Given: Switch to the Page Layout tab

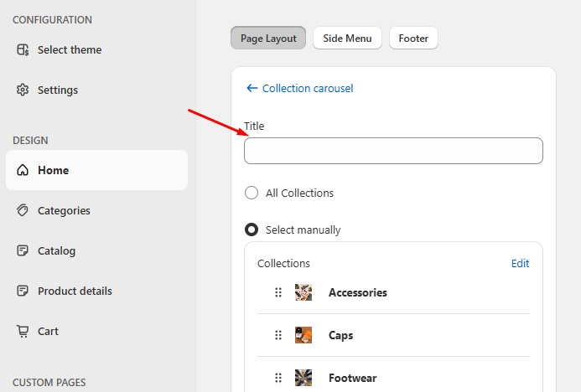Looking at the screenshot, I should coord(268,39).
